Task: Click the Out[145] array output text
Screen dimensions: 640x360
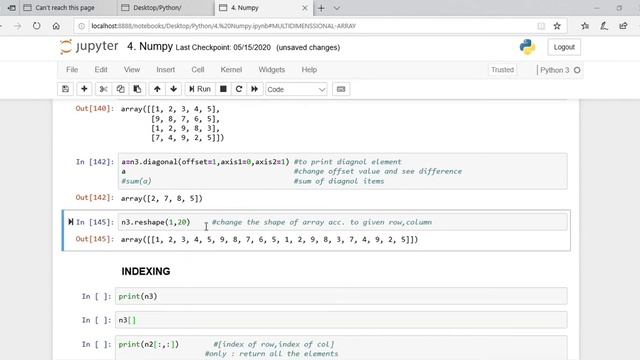Action: (x=269, y=240)
